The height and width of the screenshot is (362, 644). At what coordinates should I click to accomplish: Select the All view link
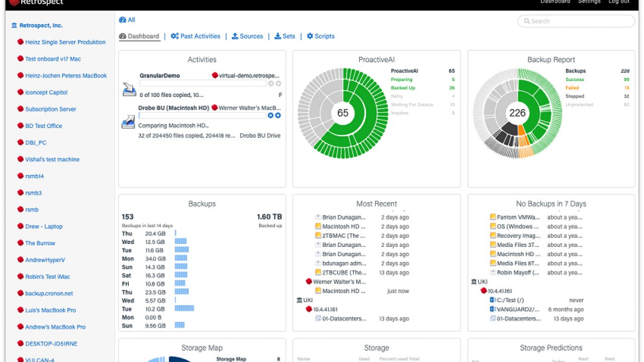(127, 20)
